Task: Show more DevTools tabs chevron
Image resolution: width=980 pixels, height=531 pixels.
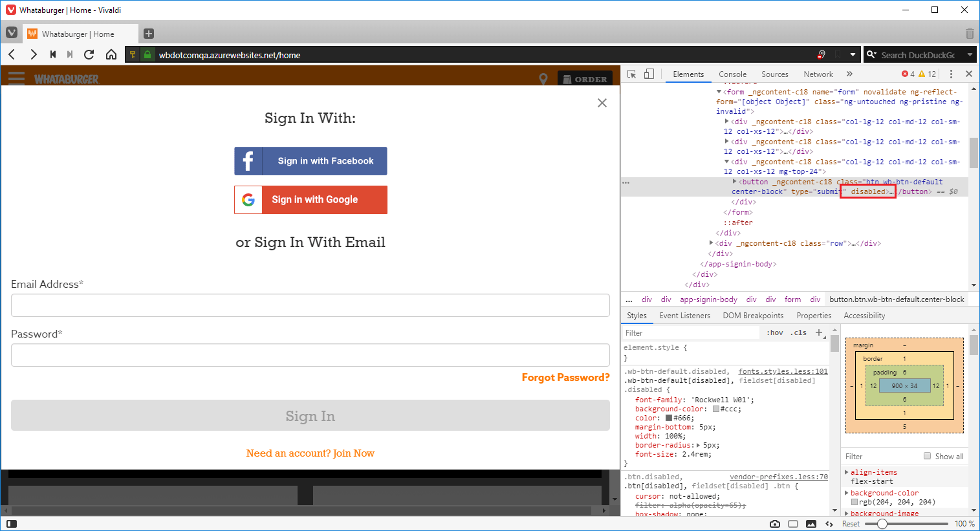Action: 849,74
